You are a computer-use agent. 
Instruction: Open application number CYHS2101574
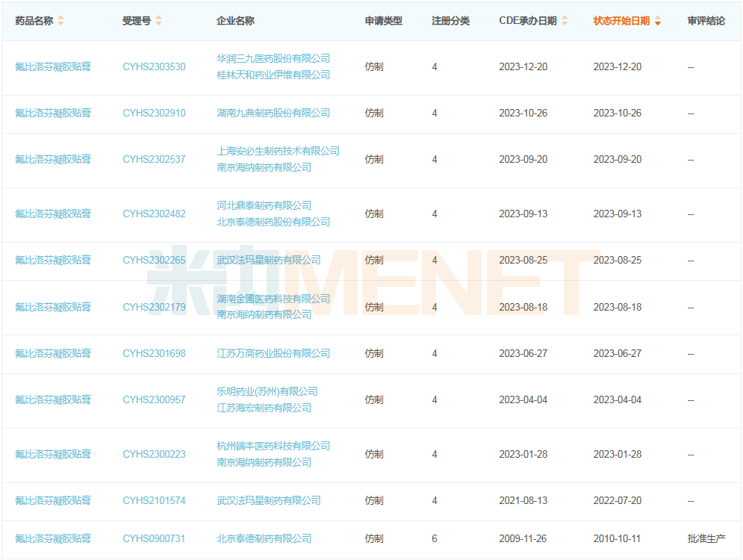click(154, 501)
